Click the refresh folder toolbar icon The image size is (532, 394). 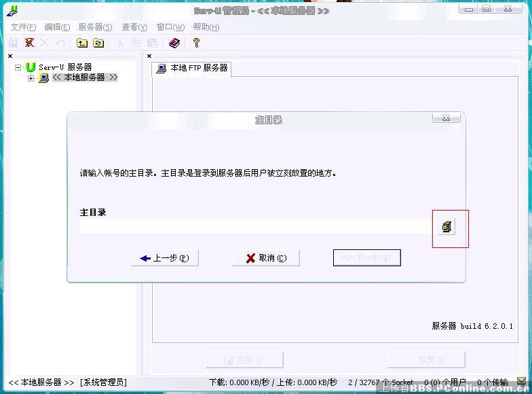pyautogui.click(x=98, y=43)
